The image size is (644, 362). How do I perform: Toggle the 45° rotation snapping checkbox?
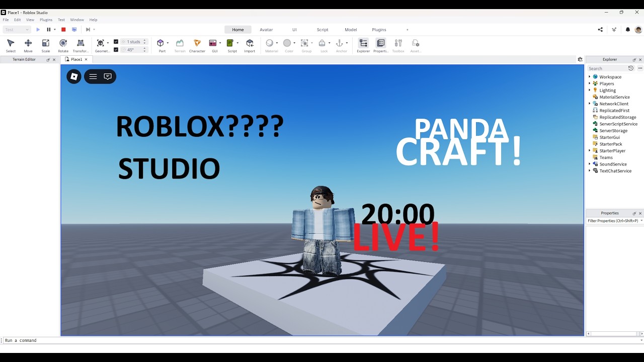click(x=116, y=50)
